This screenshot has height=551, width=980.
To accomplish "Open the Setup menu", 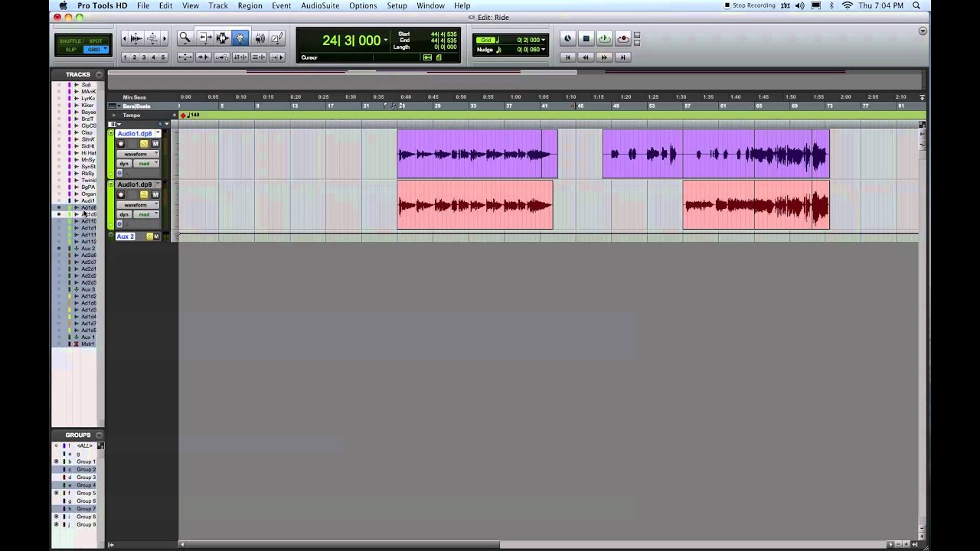I will click(x=397, y=5).
